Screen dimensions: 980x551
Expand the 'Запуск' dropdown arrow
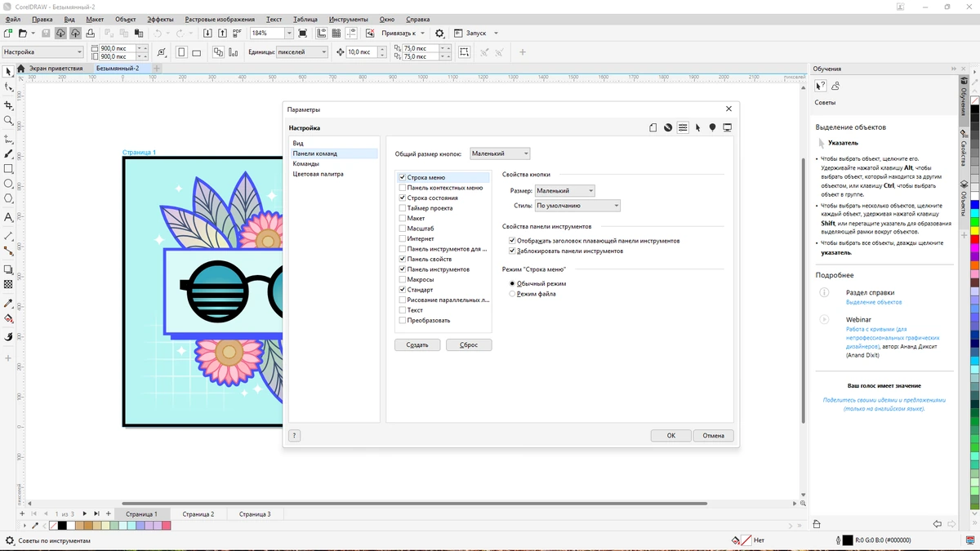(x=496, y=33)
